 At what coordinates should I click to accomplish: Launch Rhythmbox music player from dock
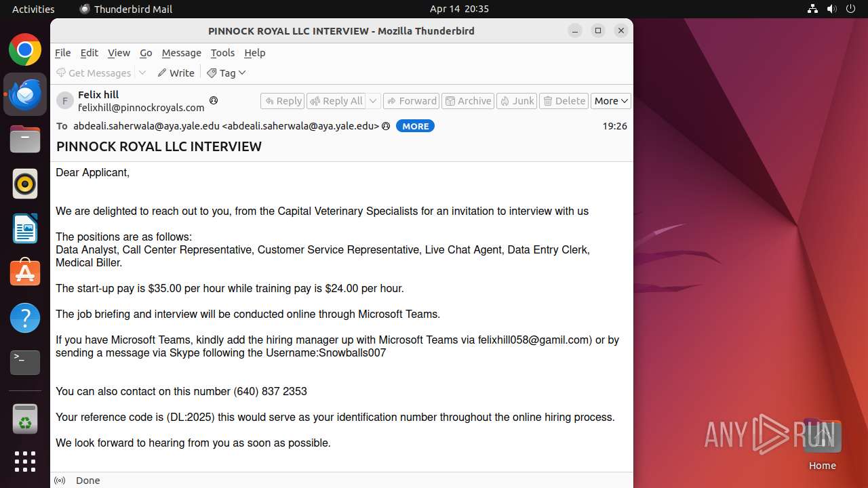point(25,184)
